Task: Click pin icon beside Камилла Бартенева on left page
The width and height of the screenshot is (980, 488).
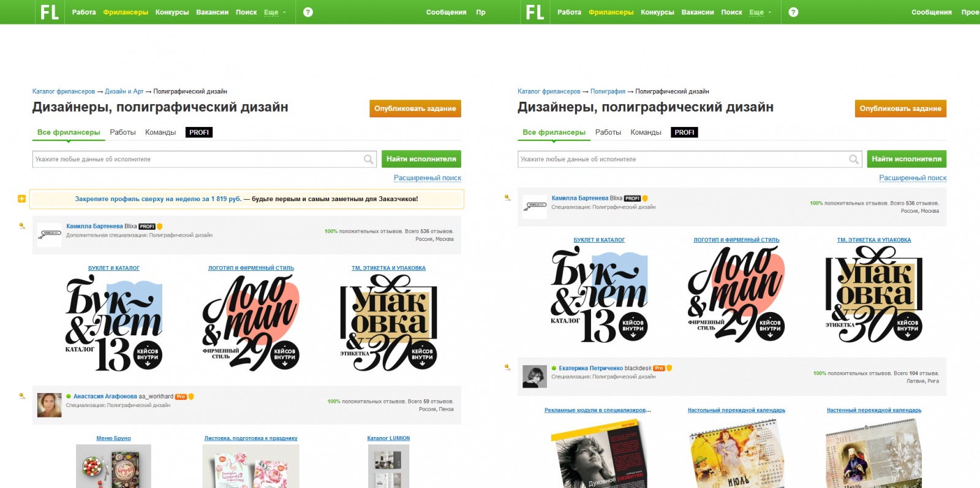Action: pyautogui.click(x=22, y=226)
